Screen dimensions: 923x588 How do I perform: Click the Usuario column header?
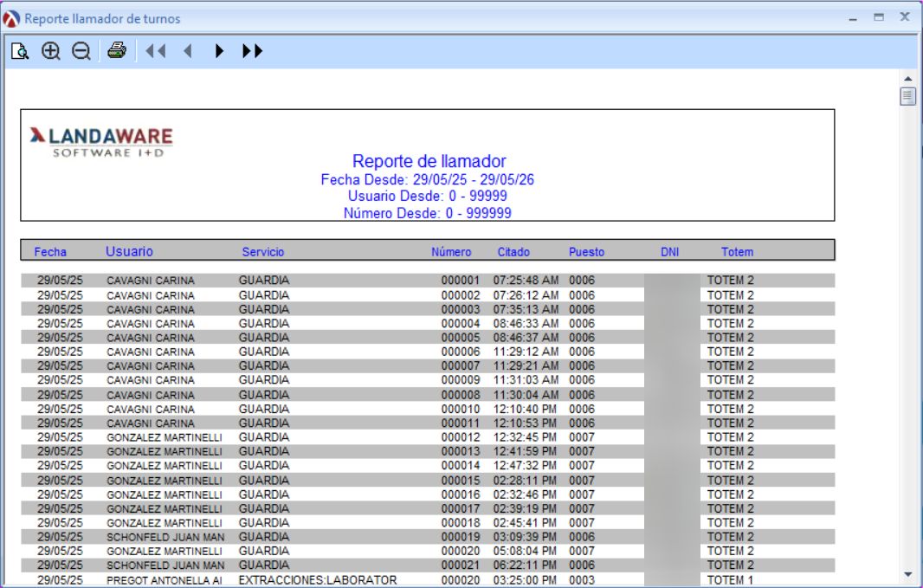129,251
